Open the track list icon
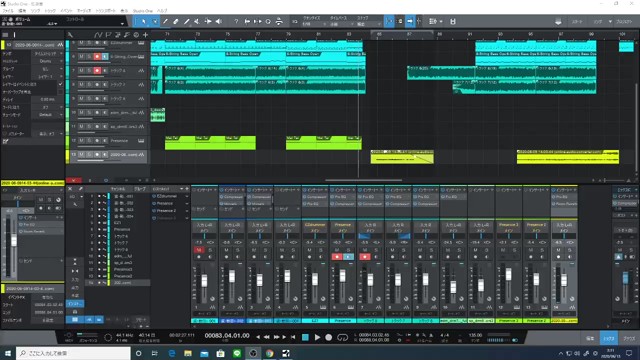The width and height of the screenshot is (640, 360). pos(5,35)
